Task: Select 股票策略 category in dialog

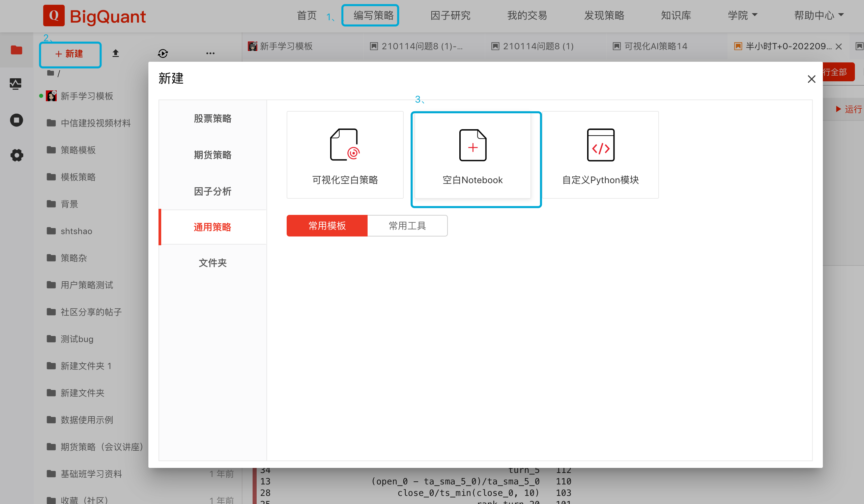Action: (212, 119)
